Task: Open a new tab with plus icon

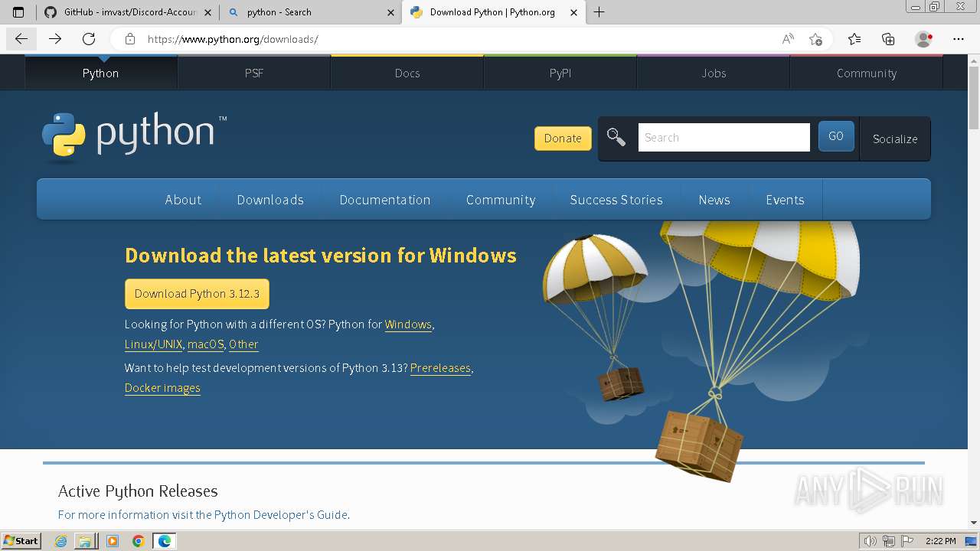Action: click(599, 12)
